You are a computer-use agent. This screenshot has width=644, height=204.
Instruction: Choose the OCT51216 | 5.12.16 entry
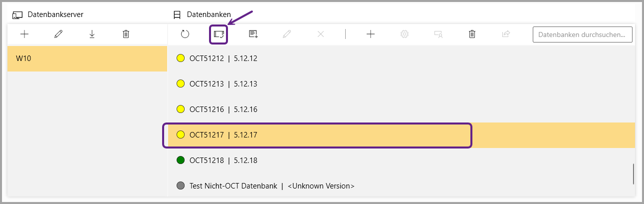(223, 109)
